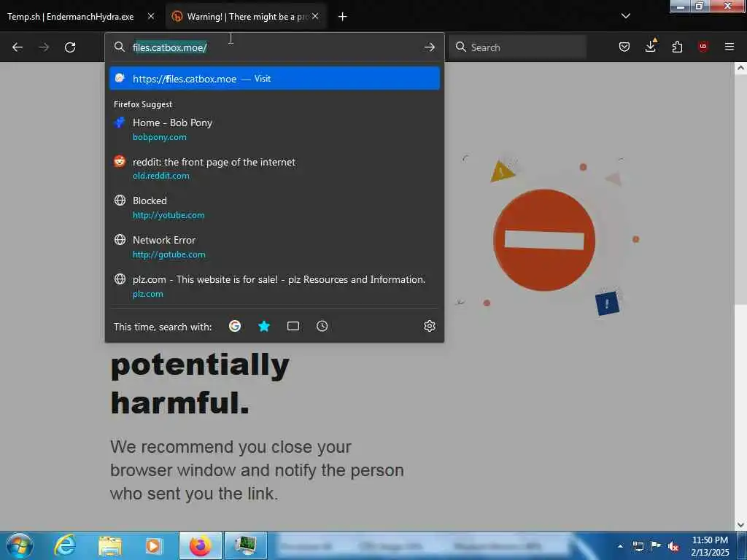This screenshot has height=560, width=747.
Task: Click the network tray icon
Action: 638,546
